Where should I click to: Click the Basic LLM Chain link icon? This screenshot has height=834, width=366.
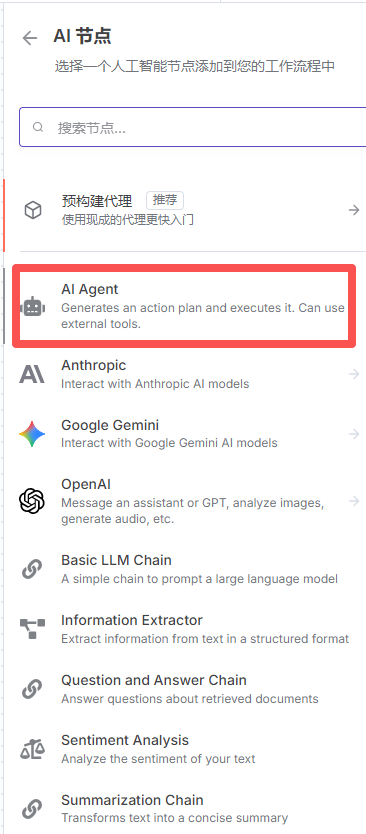pos(32,569)
